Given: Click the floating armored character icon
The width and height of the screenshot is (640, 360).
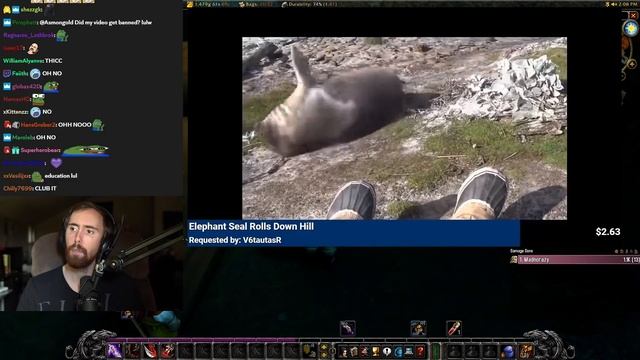Looking at the screenshot, I should pos(418,328).
